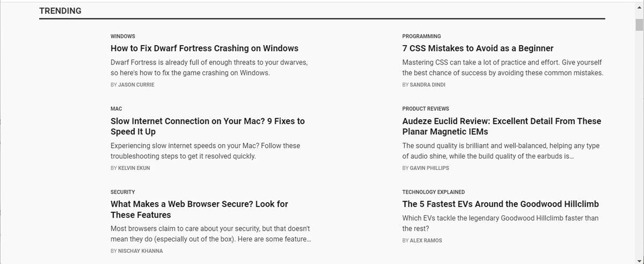Click author name Kelvin Ekun

pyautogui.click(x=134, y=168)
